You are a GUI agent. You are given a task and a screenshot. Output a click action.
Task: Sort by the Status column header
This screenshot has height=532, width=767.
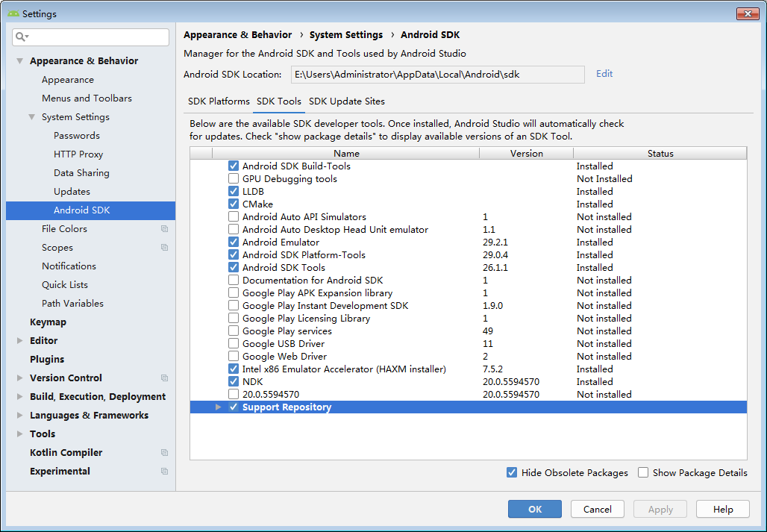pyautogui.click(x=660, y=153)
